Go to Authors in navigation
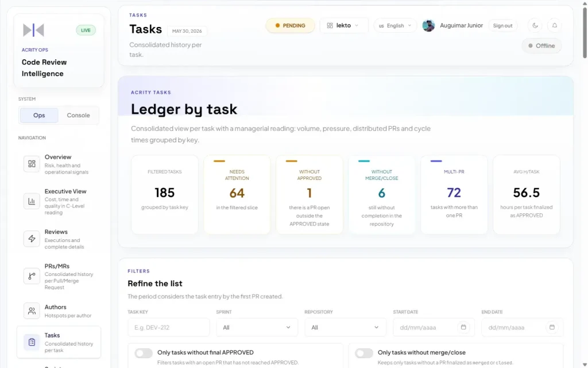588x368 pixels. click(59, 311)
